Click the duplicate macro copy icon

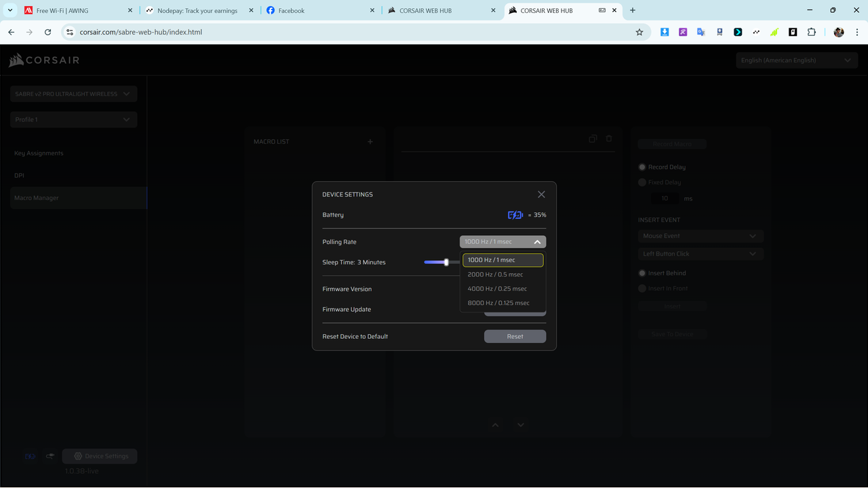(x=593, y=138)
